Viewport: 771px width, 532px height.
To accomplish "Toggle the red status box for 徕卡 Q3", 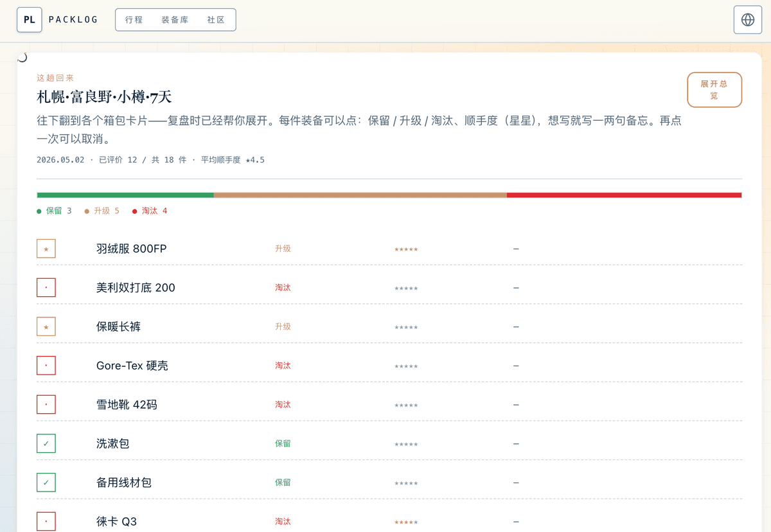I will point(46,521).
